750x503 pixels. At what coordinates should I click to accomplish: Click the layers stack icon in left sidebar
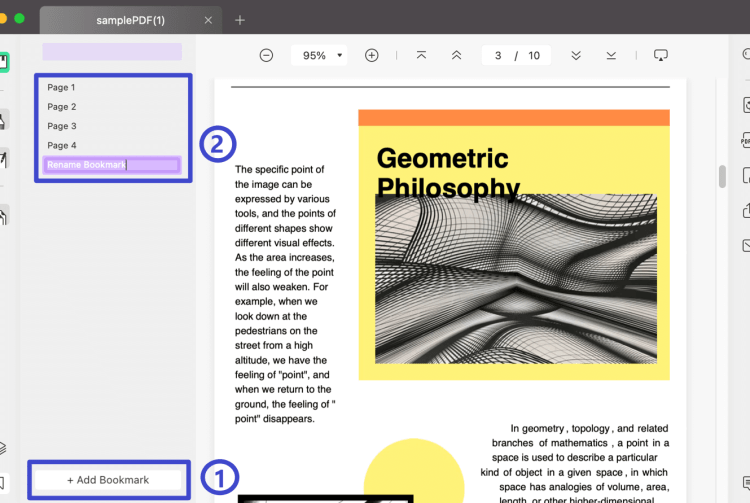pyautogui.click(x=2, y=448)
